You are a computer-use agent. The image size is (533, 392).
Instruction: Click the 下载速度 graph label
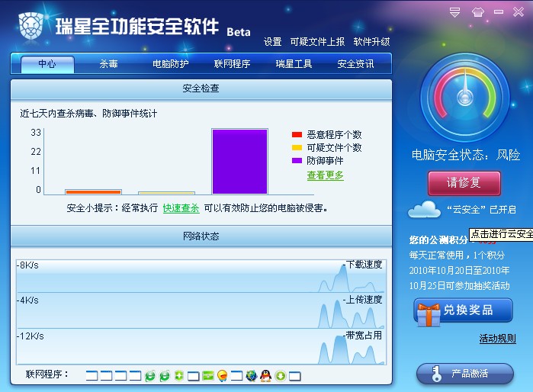364,265
